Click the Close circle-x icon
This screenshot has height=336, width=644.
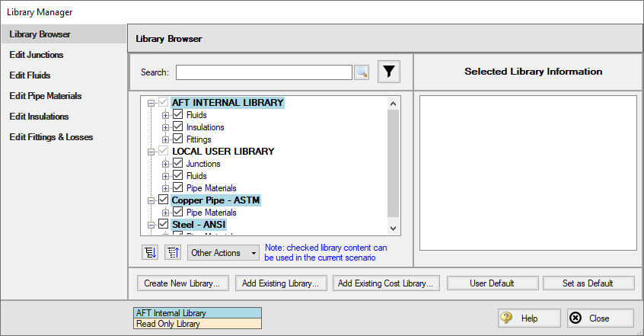[x=575, y=318]
